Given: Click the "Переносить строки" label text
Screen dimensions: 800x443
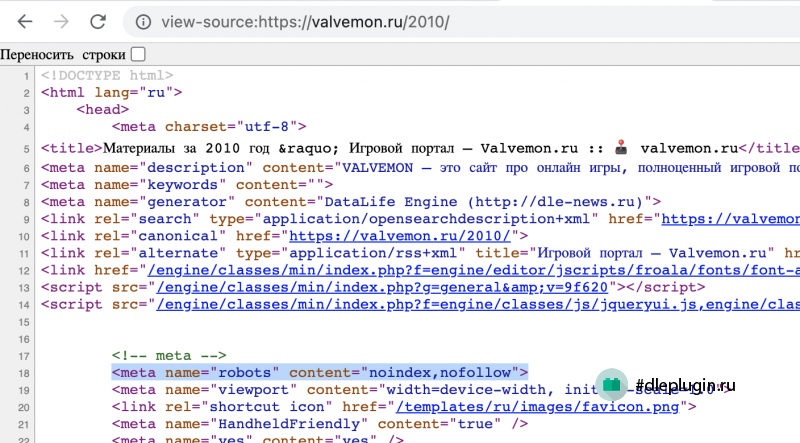Looking at the screenshot, I should click(x=63, y=55).
